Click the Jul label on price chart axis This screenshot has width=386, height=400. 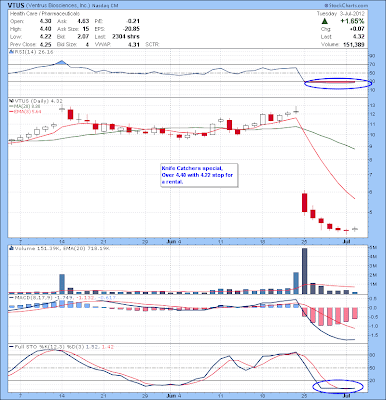347,241
